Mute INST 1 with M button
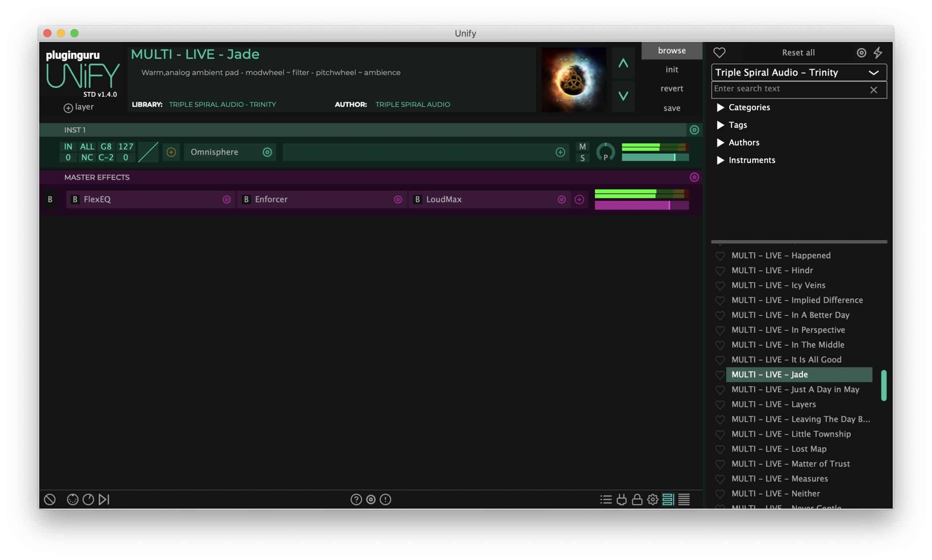 click(582, 146)
